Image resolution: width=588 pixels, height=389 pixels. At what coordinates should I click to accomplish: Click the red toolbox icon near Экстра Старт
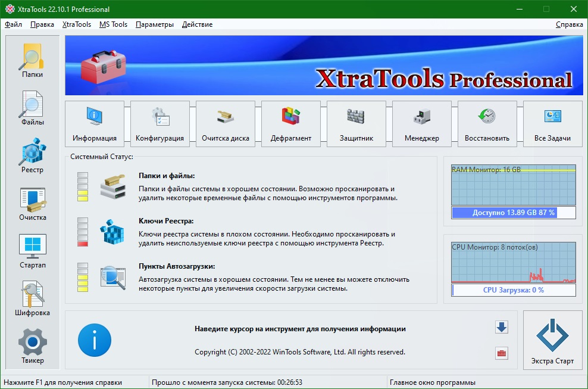tap(501, 353)
